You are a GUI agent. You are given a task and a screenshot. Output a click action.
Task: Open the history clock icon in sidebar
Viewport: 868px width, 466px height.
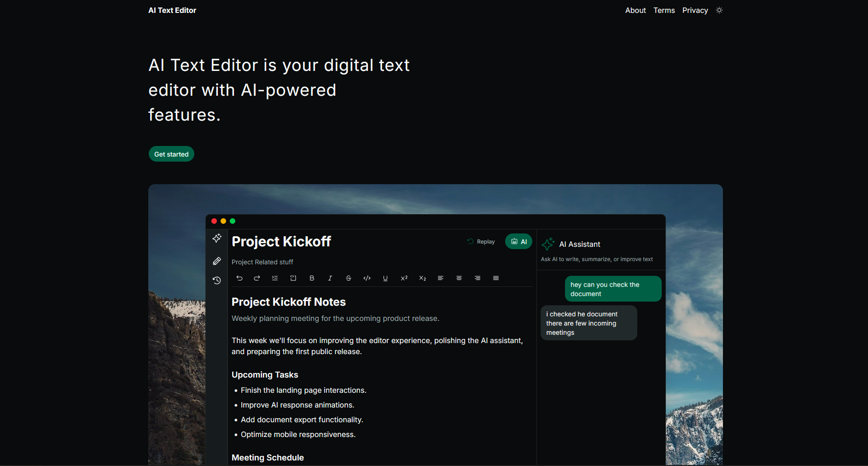click(217, 280)
